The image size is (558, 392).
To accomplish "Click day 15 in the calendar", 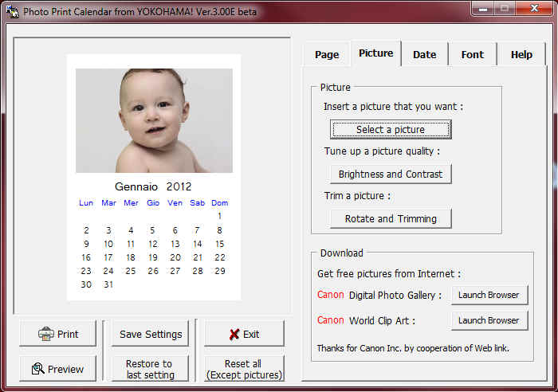I will click(219, 244).
